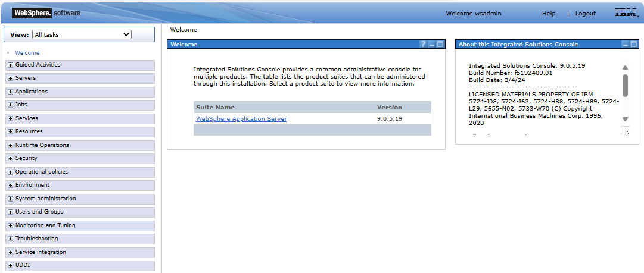Minimize the About this Integrated Solutions Console portlet
644x273 pixels.
click(x=626, y=44)
